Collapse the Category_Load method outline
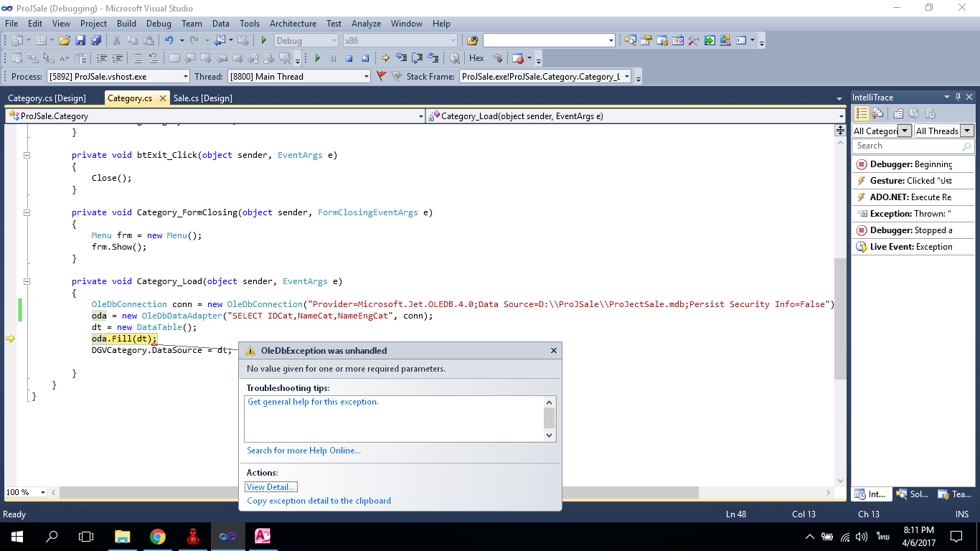The height and width of the screenshot is (551, 980). [x=27, y=281]
